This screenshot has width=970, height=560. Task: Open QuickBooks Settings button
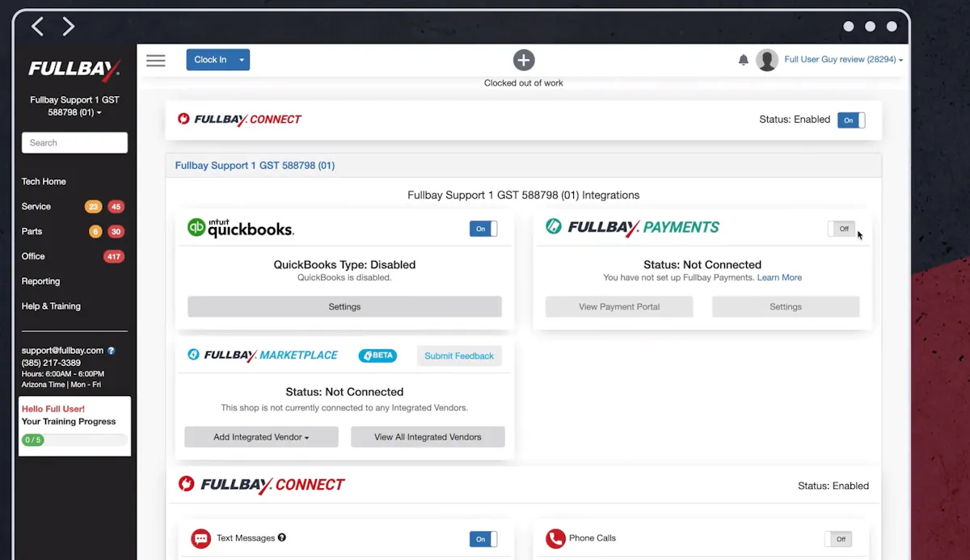pyautogui.click(x=344, y=307)
